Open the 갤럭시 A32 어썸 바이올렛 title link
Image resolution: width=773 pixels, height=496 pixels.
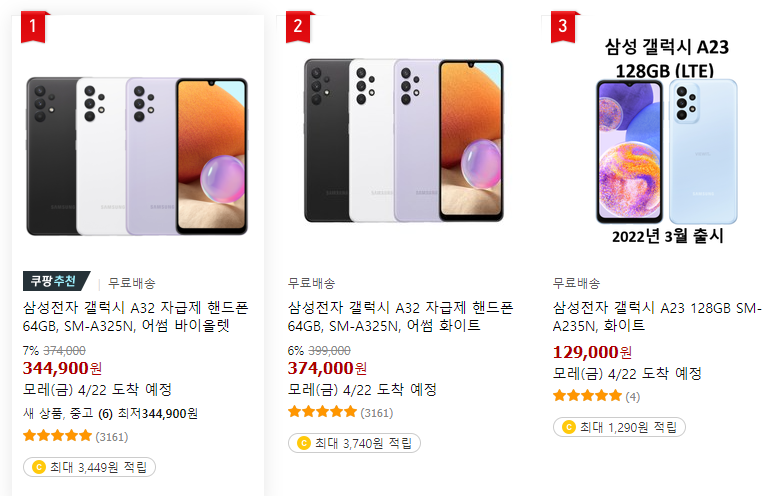[x=136, y=317]
